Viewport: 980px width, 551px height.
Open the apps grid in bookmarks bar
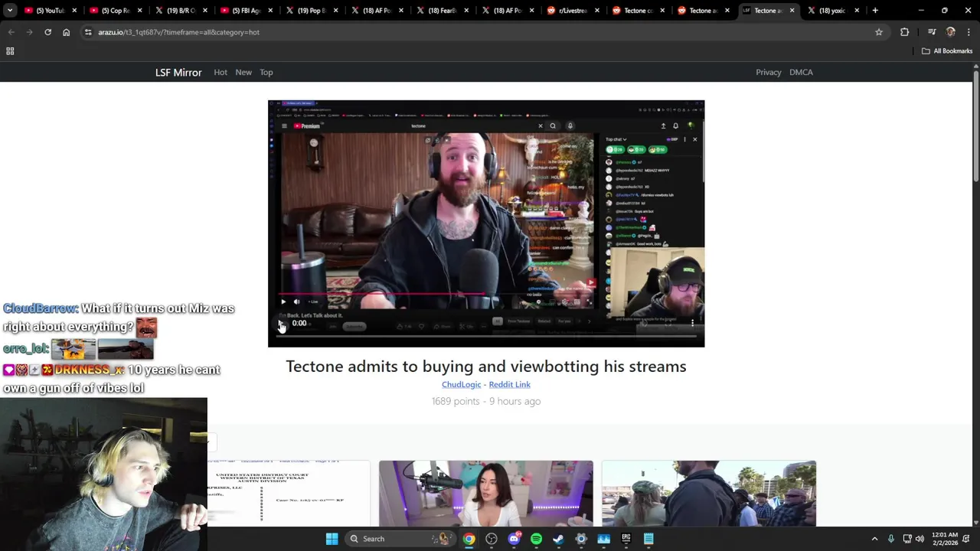[x=10, y=51]
